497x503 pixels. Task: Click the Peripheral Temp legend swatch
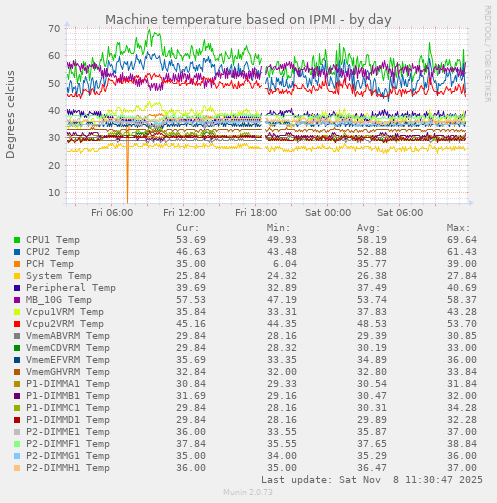click(x=17, y=288)
